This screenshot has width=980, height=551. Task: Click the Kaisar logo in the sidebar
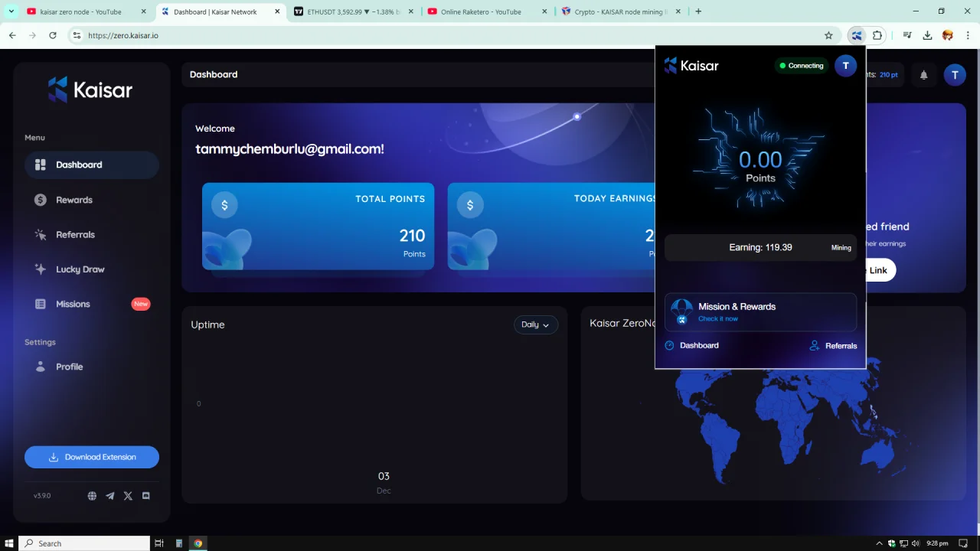tap(90, 90)
